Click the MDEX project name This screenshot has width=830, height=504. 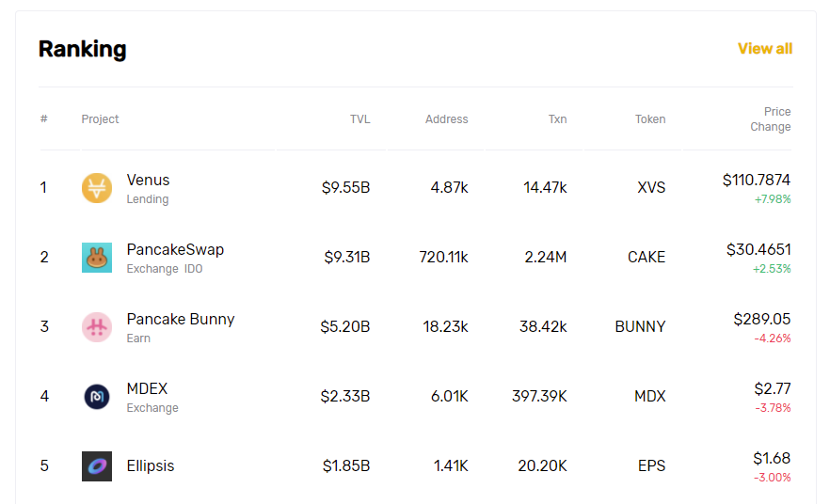point(147,388)
